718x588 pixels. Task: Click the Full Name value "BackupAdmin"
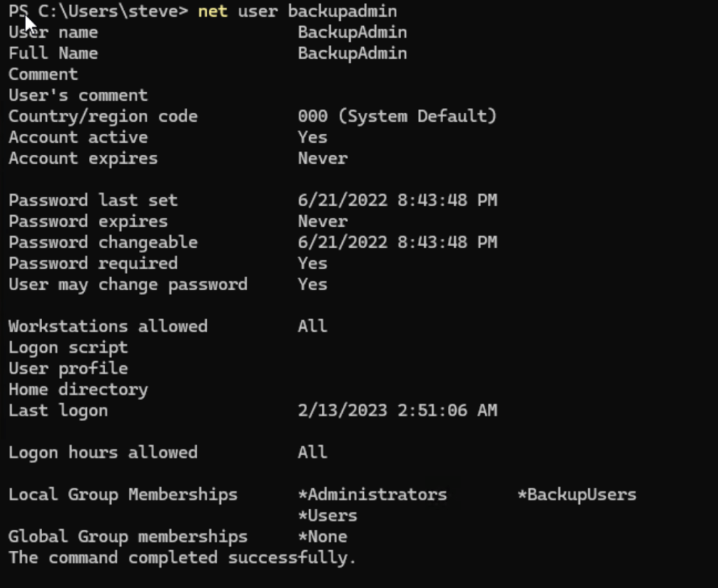(352, 53)
